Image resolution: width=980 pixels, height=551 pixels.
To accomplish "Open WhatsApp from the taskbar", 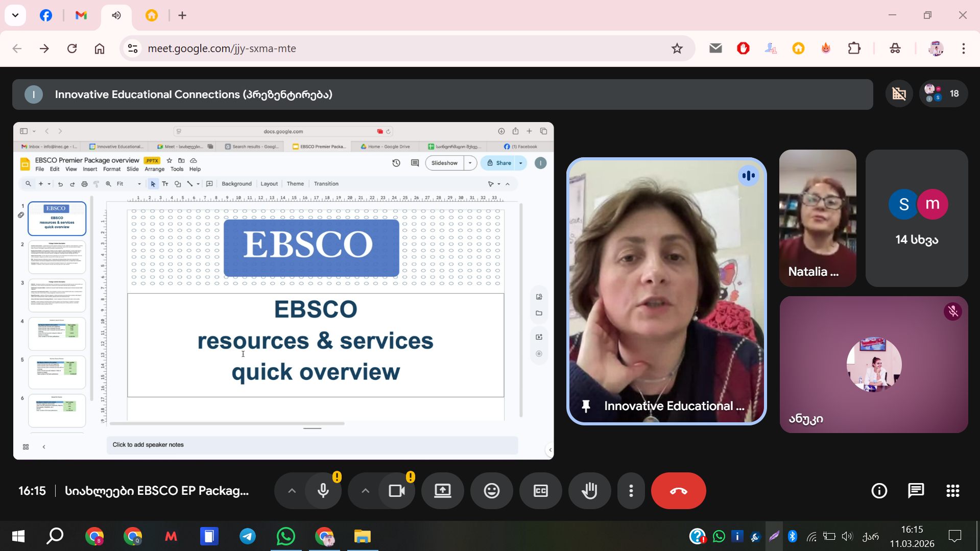I will (285, 536).
